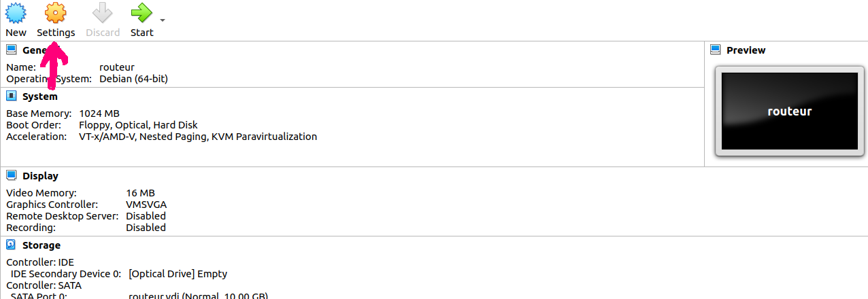Screen dimensions: 868x299
Task: Click the routeur preview thumbnail
Action: (x=789, y=111)
